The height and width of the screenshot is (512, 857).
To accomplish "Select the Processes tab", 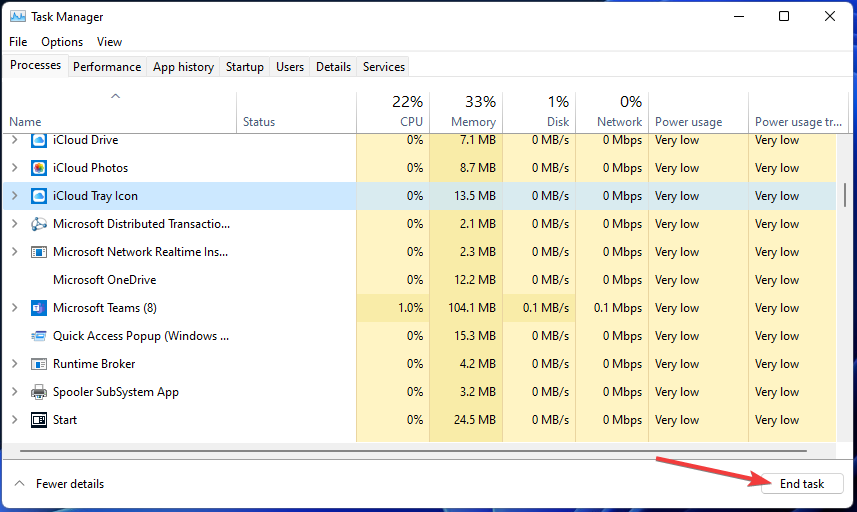I will pos(36,65).
